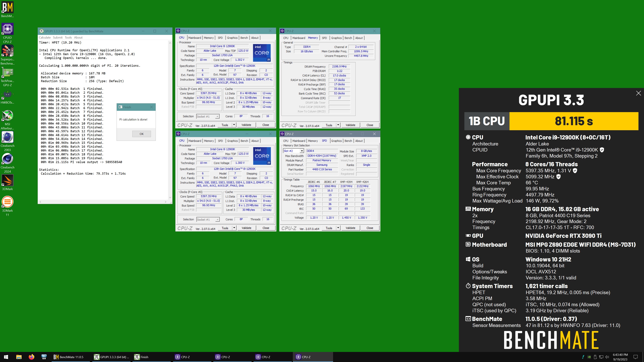644x362 pixels.
Task: Click the Windows Start button
Action: point(6,357)
